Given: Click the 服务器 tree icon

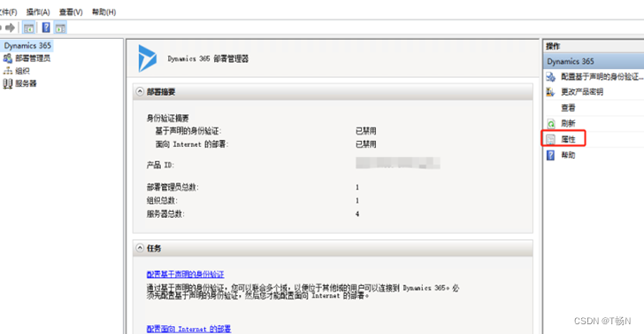Looking at the screenshot, I should tap(7, 84).
